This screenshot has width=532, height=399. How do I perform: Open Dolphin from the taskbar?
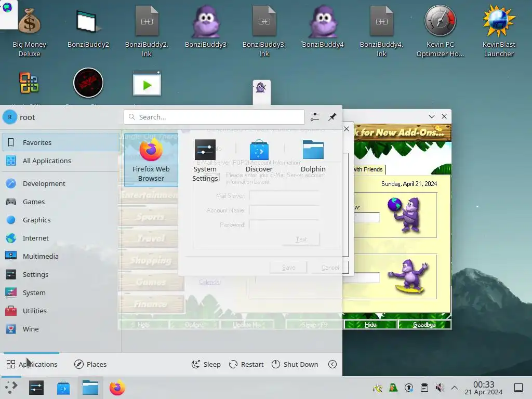pos(90,388)
